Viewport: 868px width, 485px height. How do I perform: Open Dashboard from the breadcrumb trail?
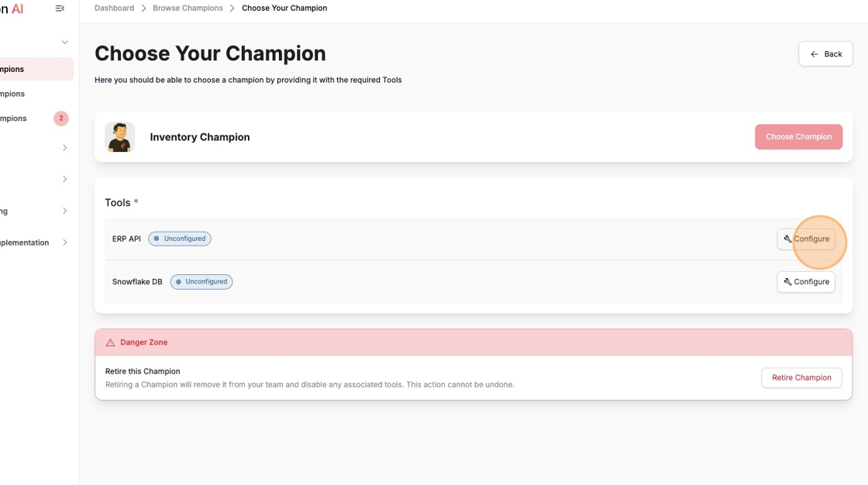pyautogui.click(x=113, y=8)
